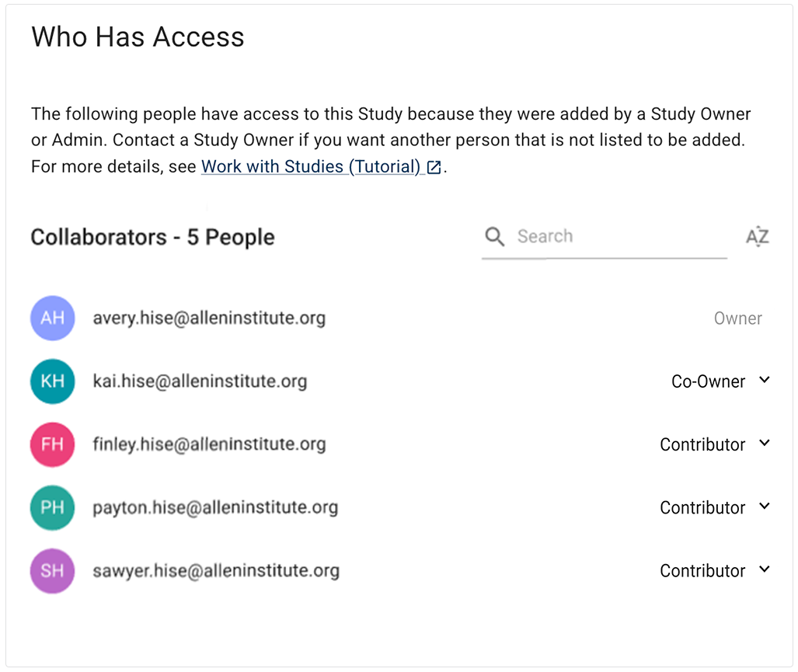
Task: Click kai.hise@alleninstitute.org collaborator entry
Action: (x=200, y=381)
